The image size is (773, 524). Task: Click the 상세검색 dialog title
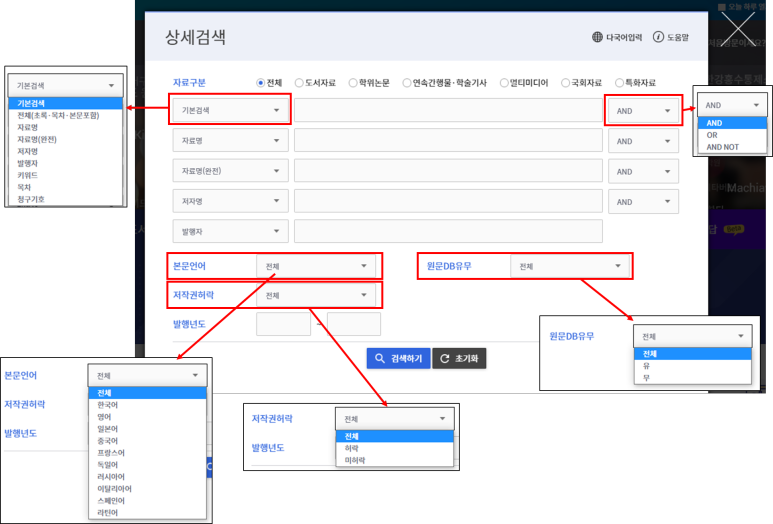click(195, 37)
